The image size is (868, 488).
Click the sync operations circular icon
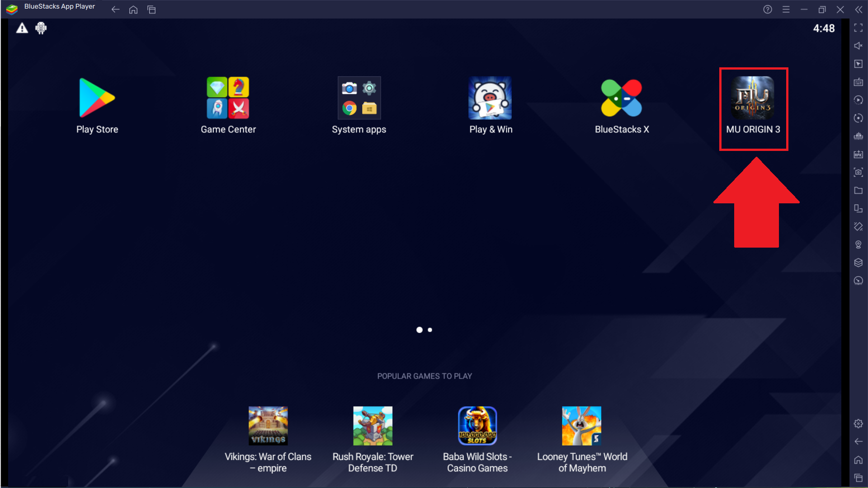click(859, 118)
